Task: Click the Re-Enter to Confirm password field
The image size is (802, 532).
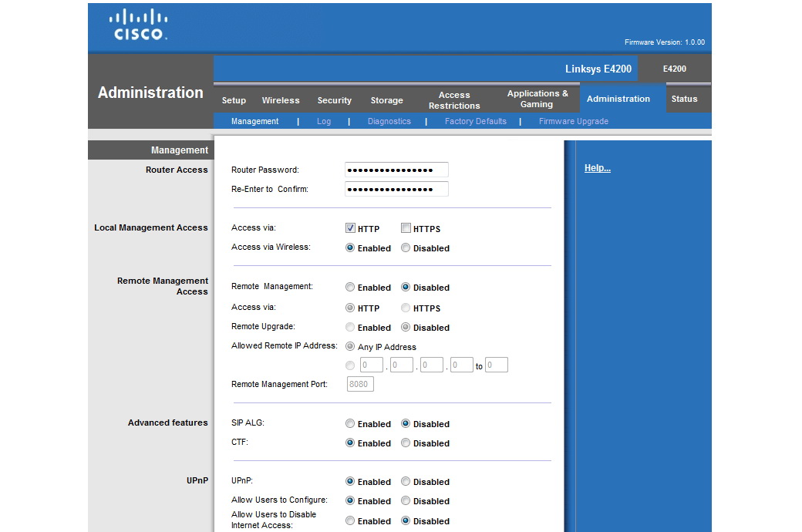Action: [396, 189]
